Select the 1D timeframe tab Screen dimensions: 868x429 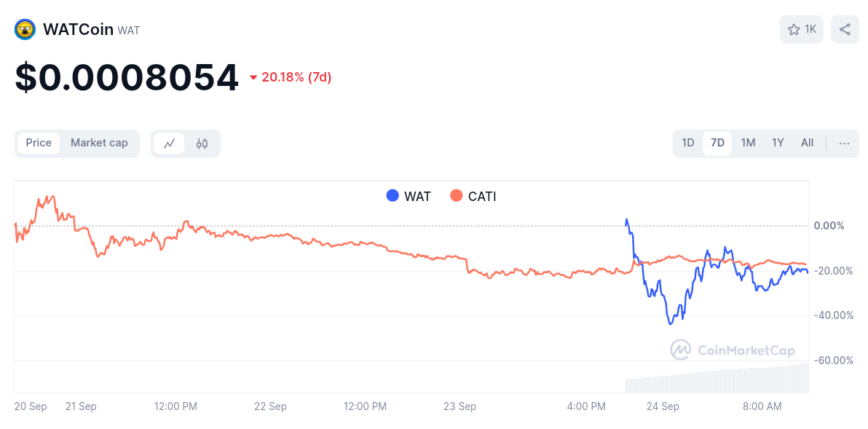pos(687,143)
